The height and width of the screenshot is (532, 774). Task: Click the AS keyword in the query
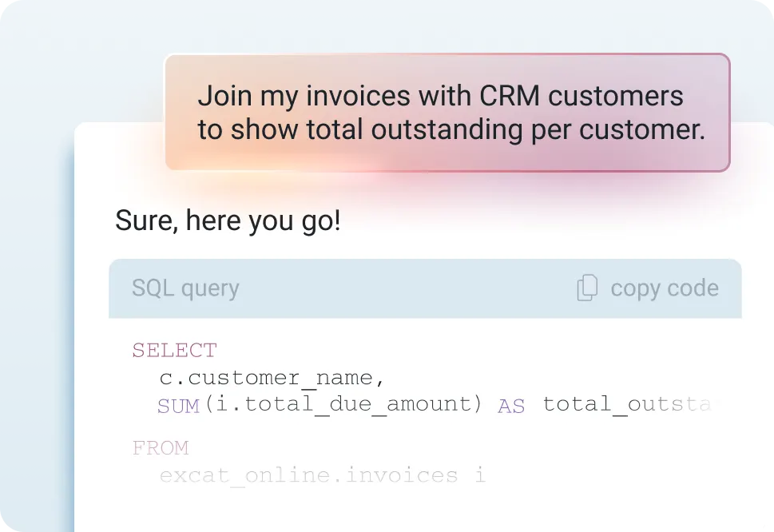click(x=511, y=407)
